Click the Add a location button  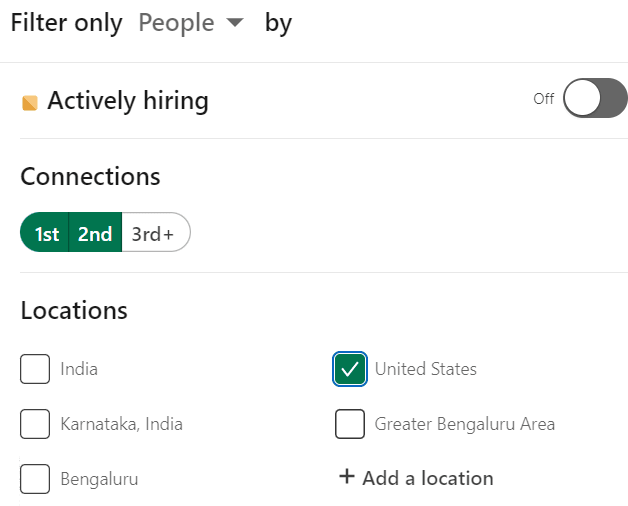[x=416, y=478]
